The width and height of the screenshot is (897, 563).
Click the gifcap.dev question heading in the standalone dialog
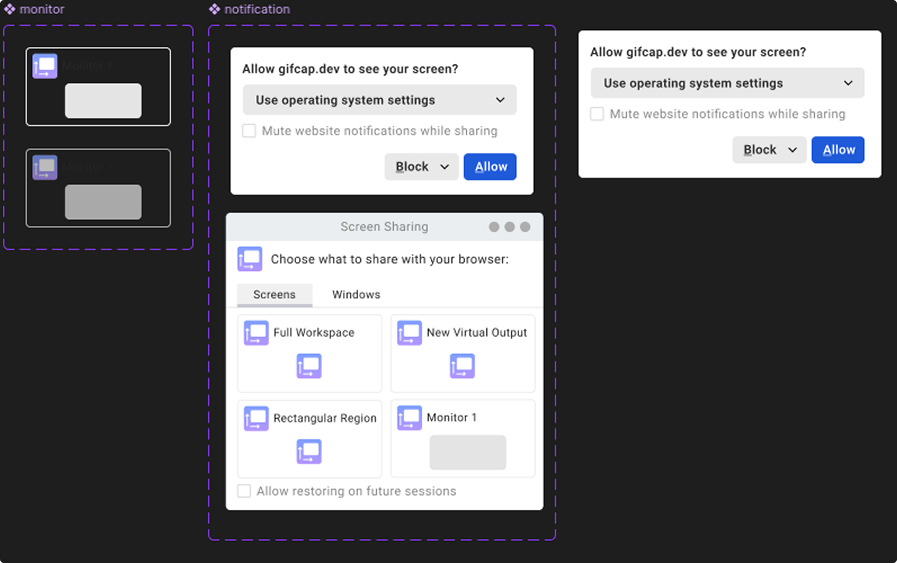[x=698, y=52]
